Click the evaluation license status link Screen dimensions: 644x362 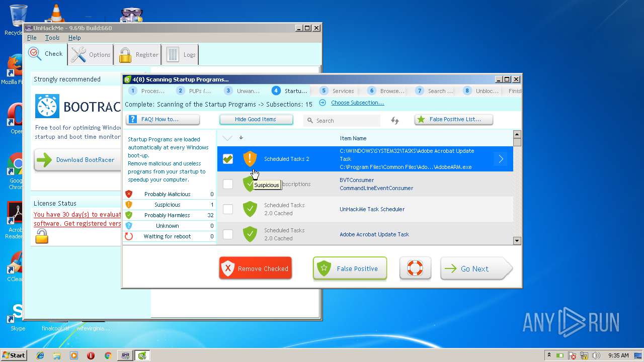77,219
